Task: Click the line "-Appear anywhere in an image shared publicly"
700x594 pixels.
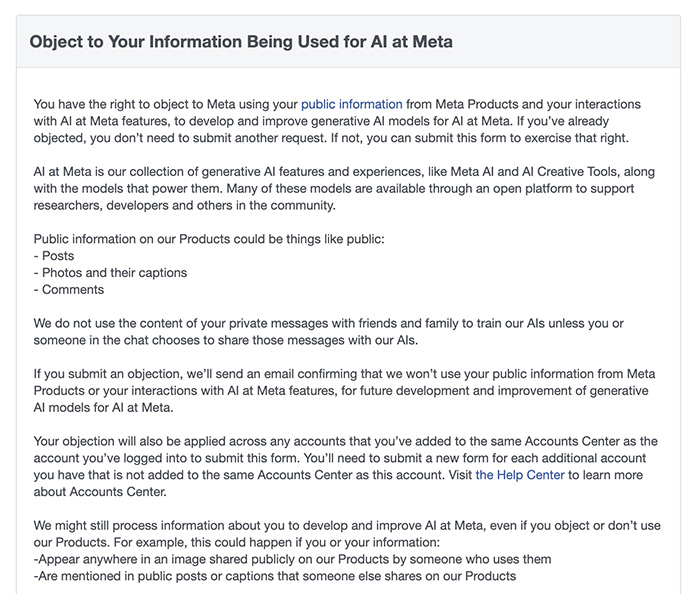Action: coord(292,560)
